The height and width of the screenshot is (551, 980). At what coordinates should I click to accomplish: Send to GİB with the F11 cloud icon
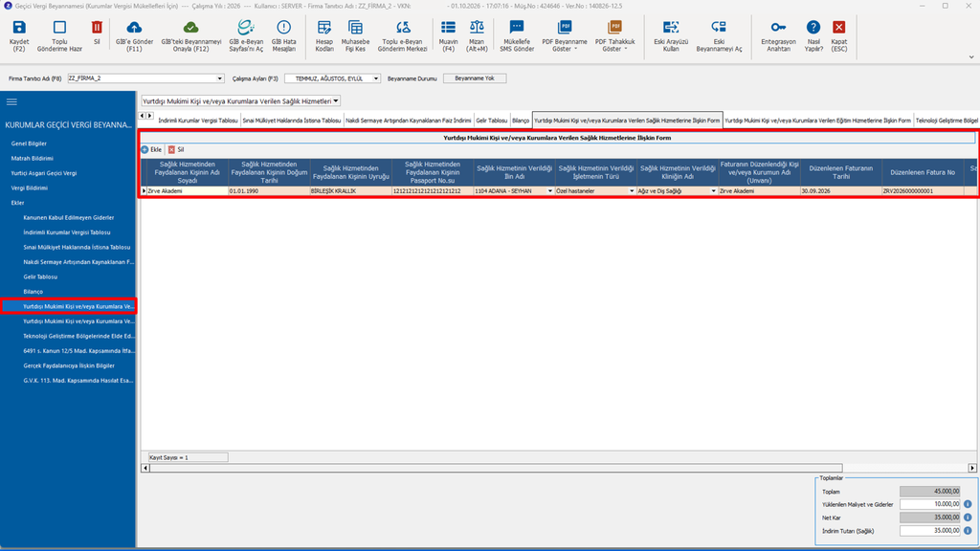tap(134, 28)
